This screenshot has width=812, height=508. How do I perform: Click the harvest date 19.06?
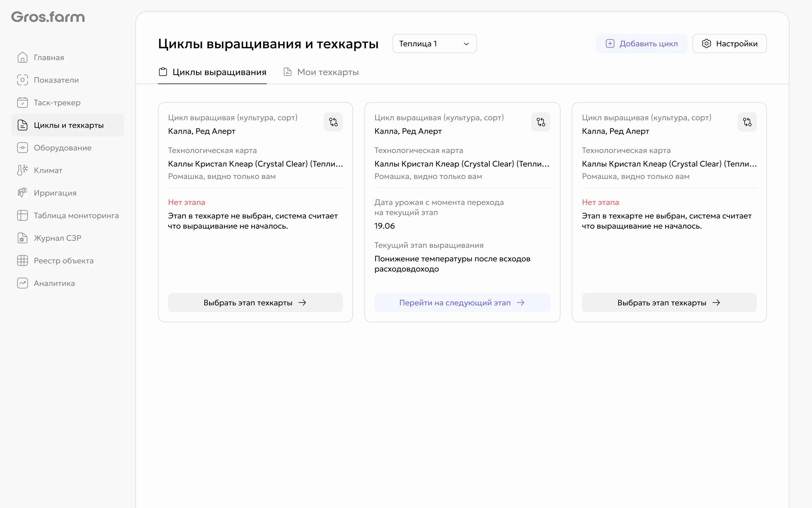tap(385, 226)
